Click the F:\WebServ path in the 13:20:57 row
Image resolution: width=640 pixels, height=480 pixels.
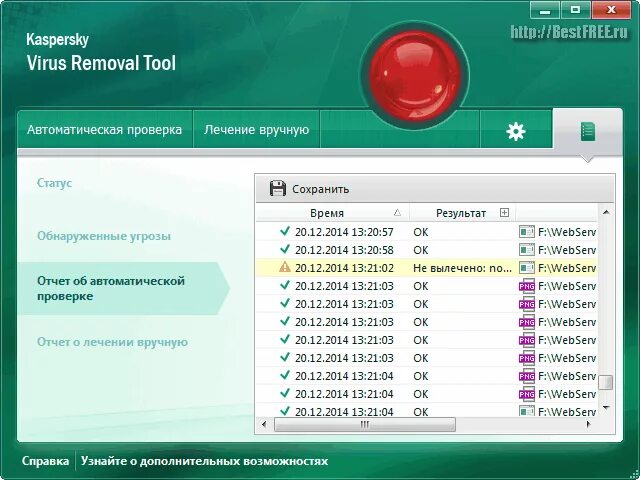(567, 232)
